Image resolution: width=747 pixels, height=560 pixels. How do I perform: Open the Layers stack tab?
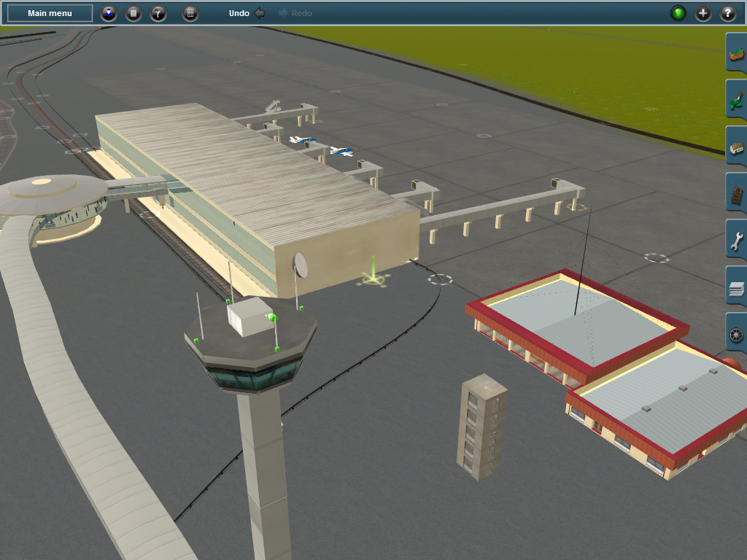[x=736, y=289]
